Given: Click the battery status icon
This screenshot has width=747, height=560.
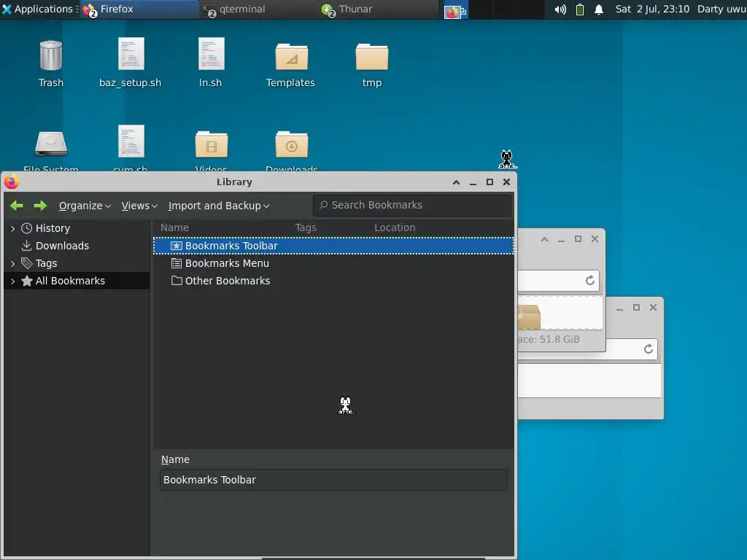Looking at the screenshot, I should coord(580,9).
